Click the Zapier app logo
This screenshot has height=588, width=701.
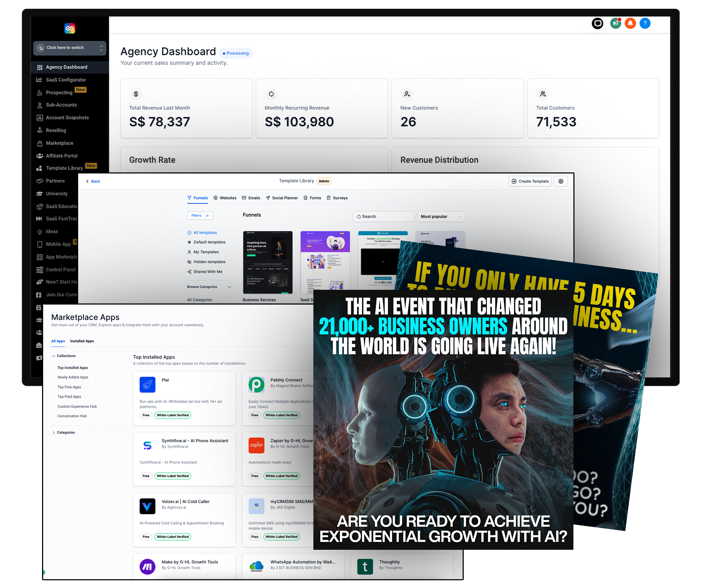[256, 445]
